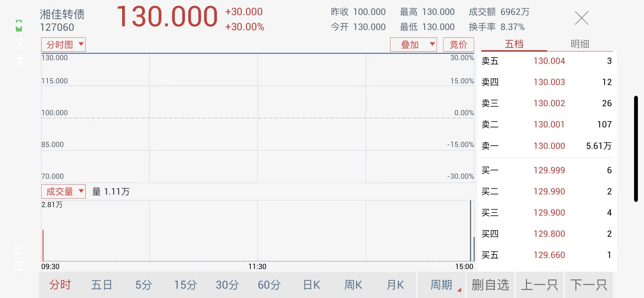Click the 竞价 auction button
The width and height of the screenshot is (644, 298).
click(458, 45)
